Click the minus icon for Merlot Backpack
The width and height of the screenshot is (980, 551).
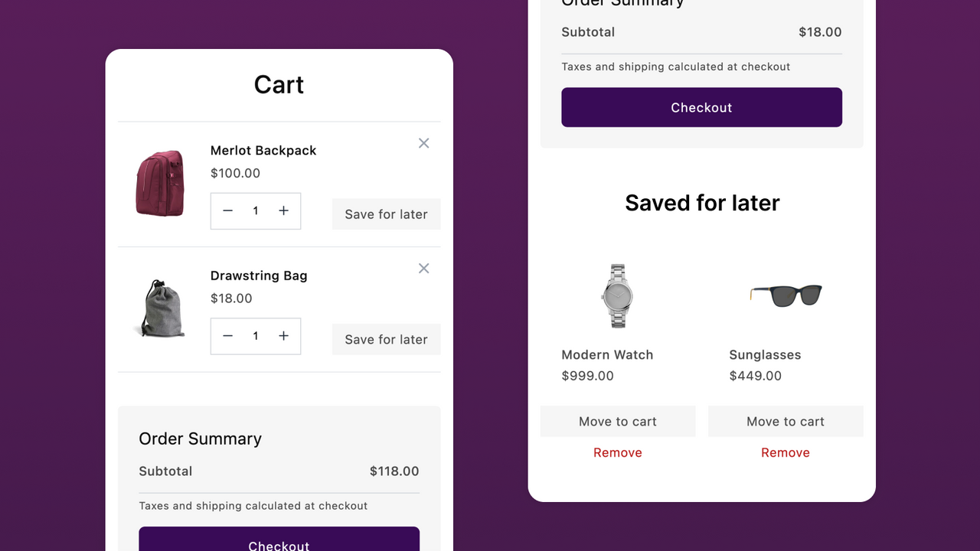point(227,210)
